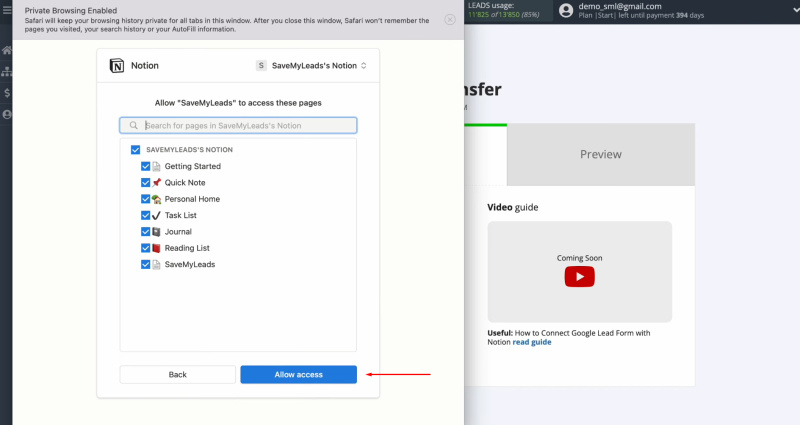
Task: Click the user profile sidebar icon
Action: tap(7, 114)
